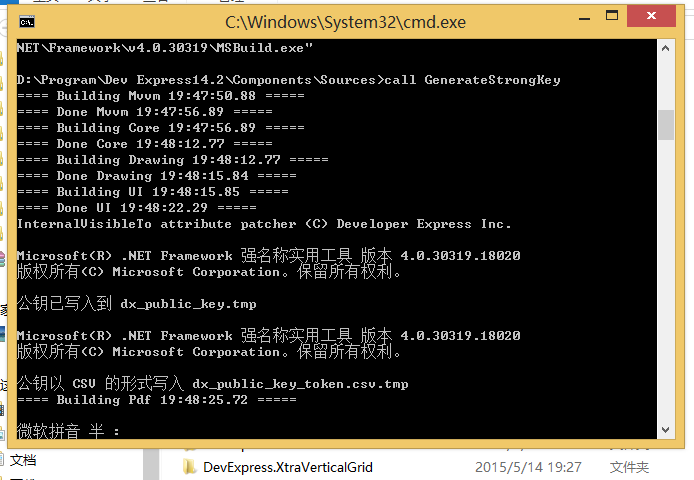
Task: Click the 'Done Mvvm 19:47:56.89' line
Action: click(x=145, y=112)
